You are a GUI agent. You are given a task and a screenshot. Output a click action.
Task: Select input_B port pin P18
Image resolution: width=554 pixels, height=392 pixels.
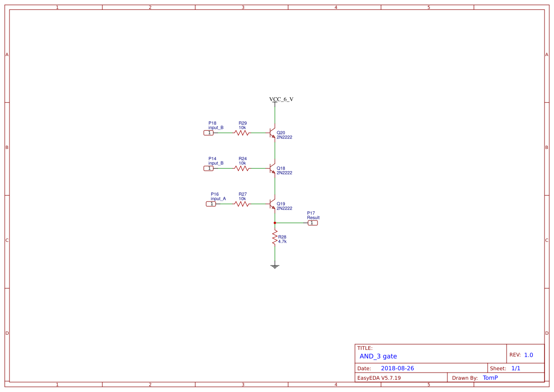[209, 133]
